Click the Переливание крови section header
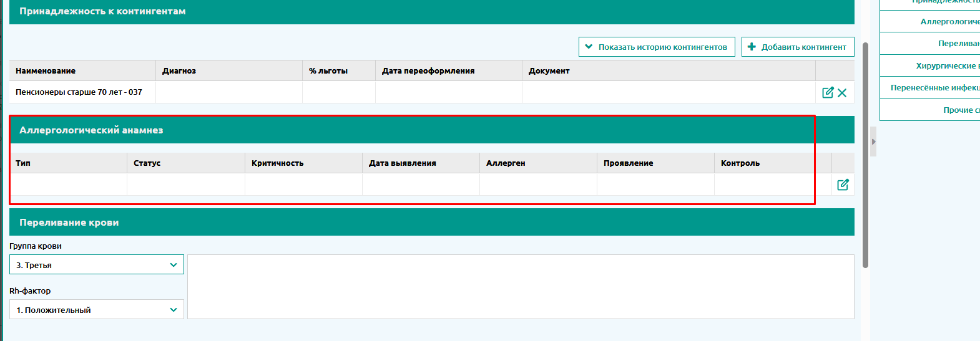The image size is (980, 341). click(69, 223)
